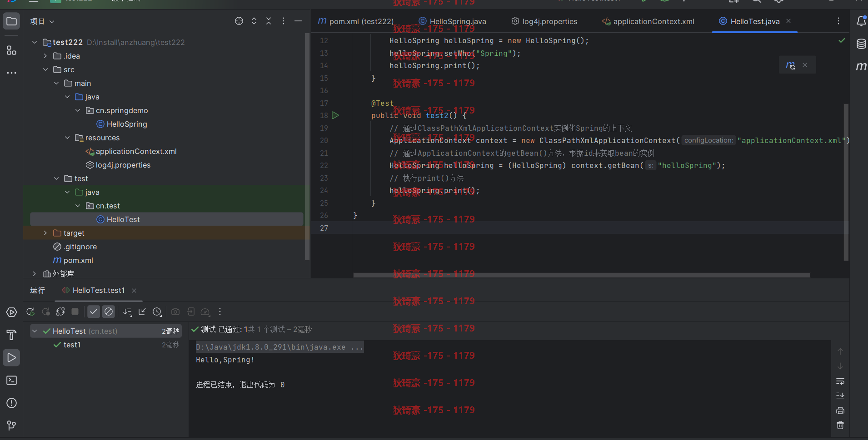This screenshot has width=868, height=440.
Task: Click Expand All in project panel
Action: pyautogui.click(x=254, y=21)
